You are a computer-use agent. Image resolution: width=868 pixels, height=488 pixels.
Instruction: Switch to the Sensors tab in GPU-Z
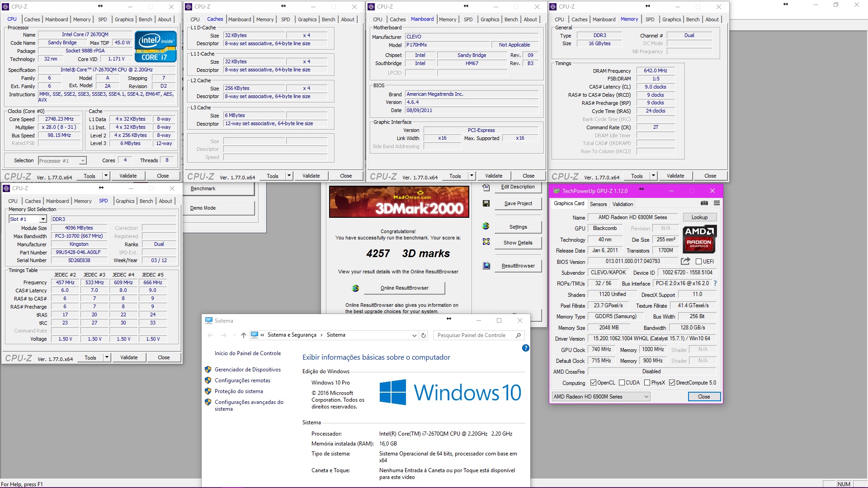tap(598, 204)
